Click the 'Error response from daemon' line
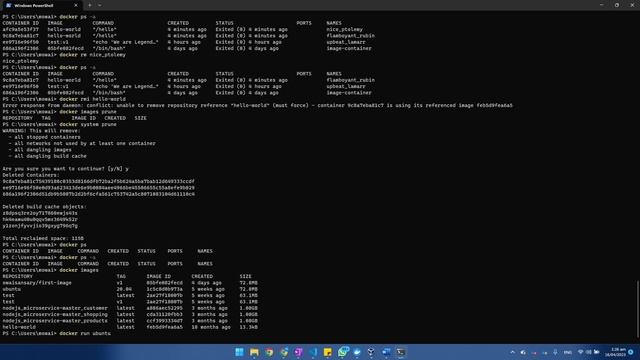640x360 pixels. coord(257,105)
